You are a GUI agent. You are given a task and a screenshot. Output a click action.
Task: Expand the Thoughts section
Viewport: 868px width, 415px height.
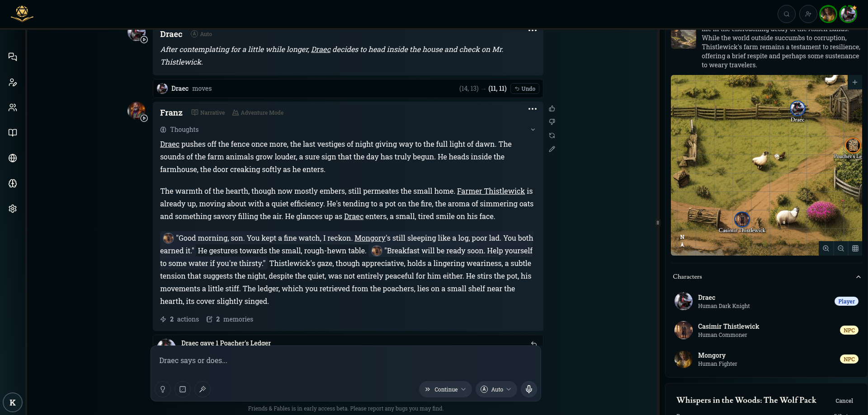coord(533,130)
